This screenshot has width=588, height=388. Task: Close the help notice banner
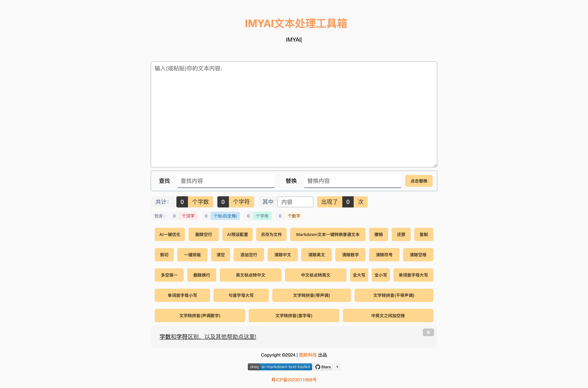pos(428,332)
